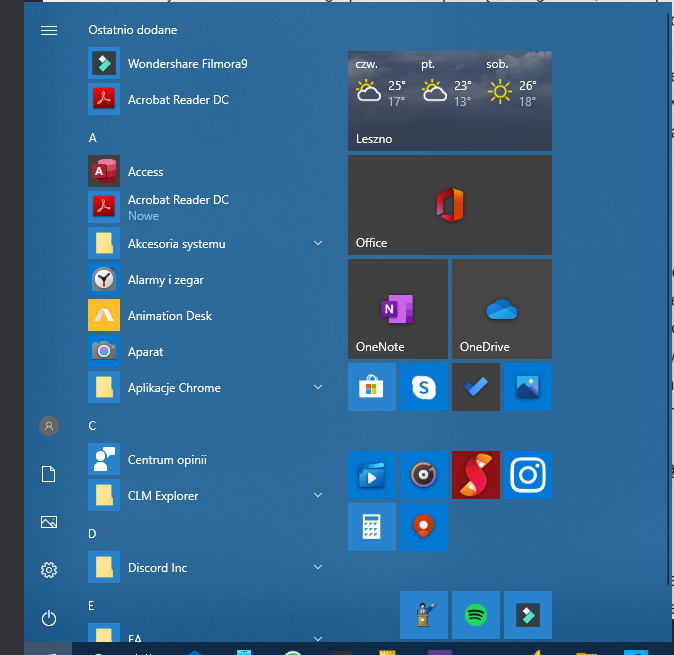
Task: Launch Animation Desk app
Action: point(206,316)
